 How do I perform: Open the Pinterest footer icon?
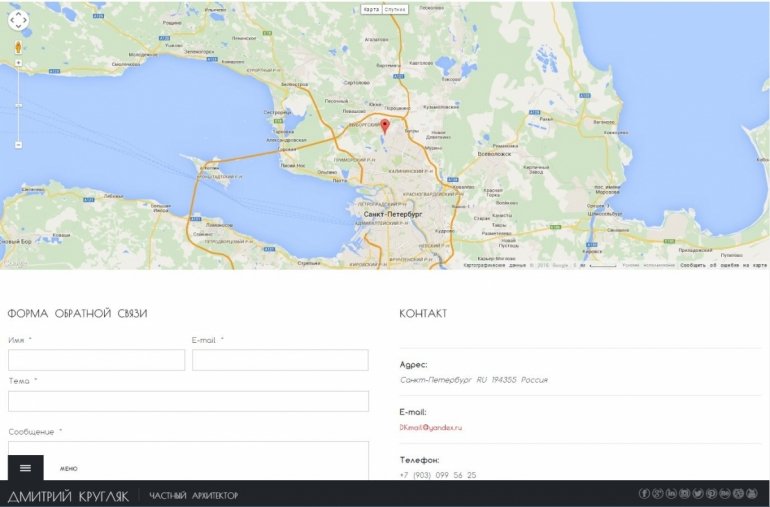point(711,494)
